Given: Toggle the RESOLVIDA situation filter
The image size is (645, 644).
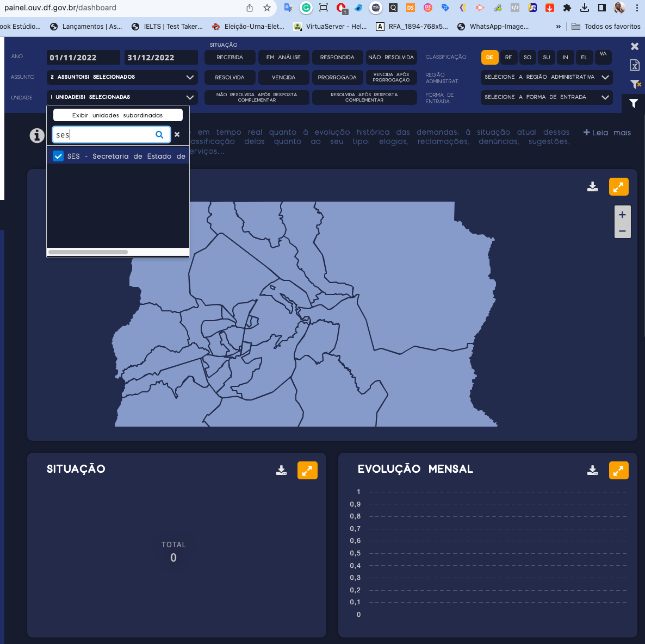Looking at the screenshot, I should coord(230,77).
